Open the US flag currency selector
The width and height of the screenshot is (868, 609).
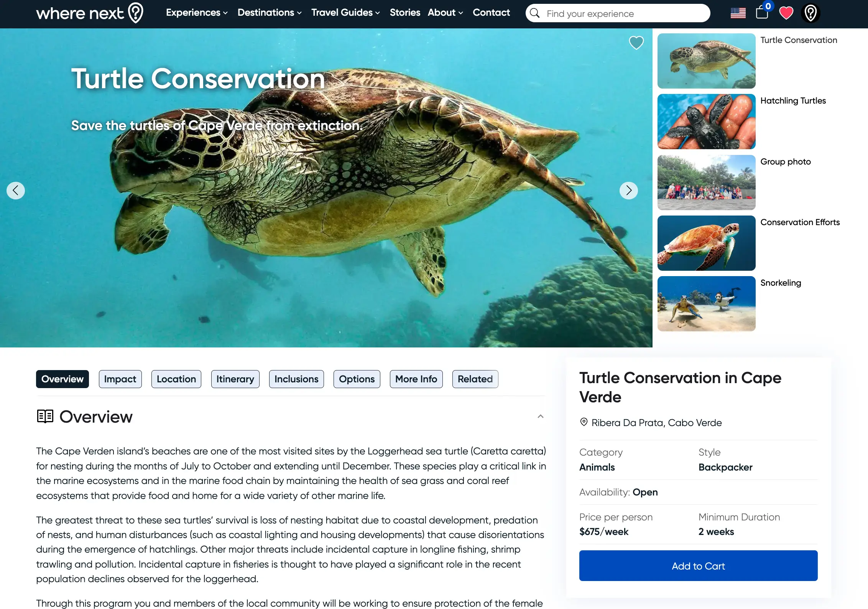click(x=738, y=13)
